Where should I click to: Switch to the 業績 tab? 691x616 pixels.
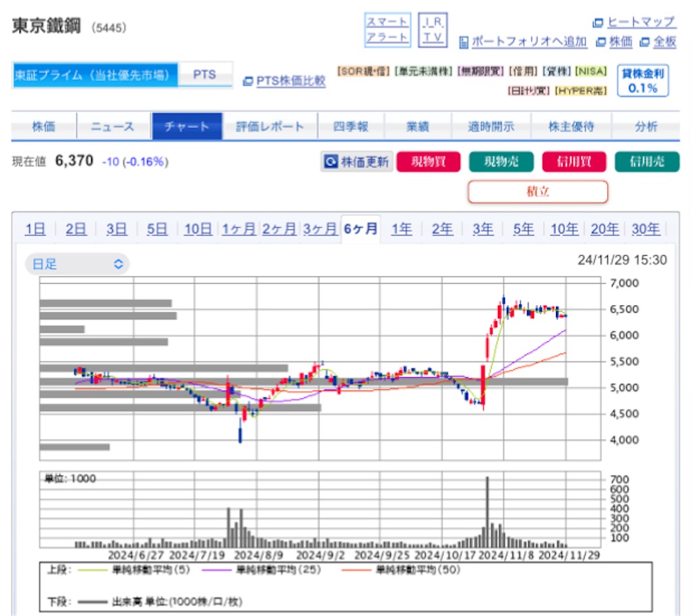coord(417,126)
